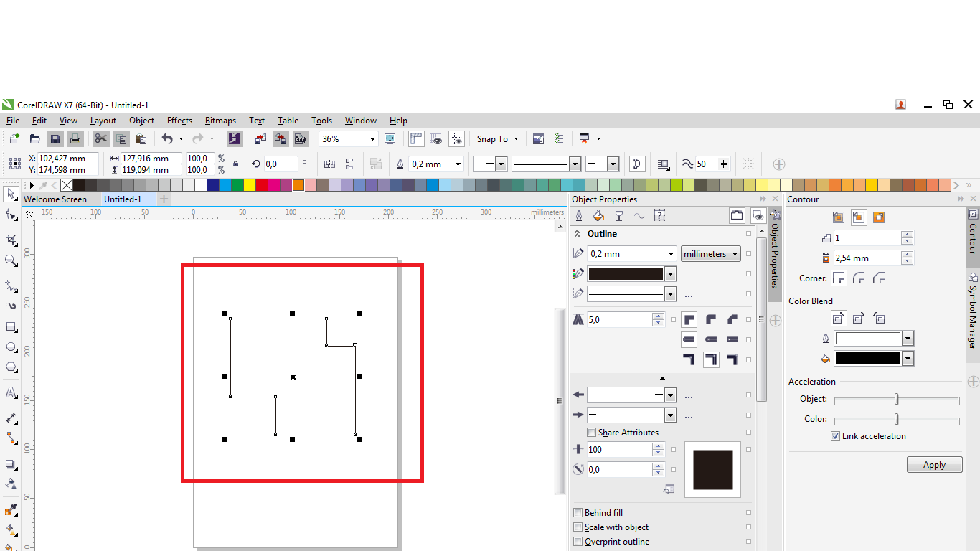Check the Overprint outline option
The image size is (980, 551).
tap(578, 542)
